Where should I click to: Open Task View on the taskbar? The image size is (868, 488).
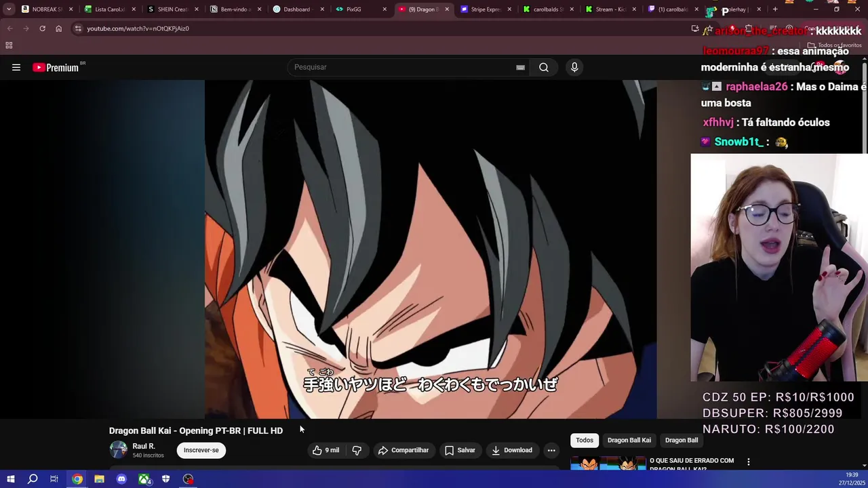tap(54, 479)
